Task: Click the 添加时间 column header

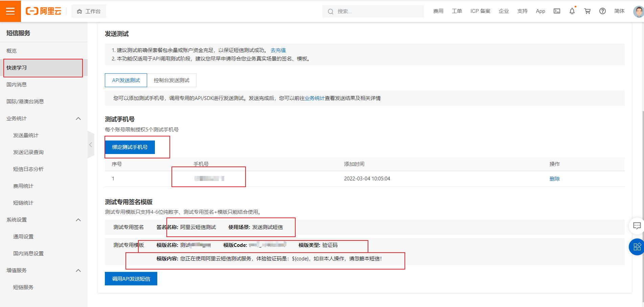Action: click(354, 164)
